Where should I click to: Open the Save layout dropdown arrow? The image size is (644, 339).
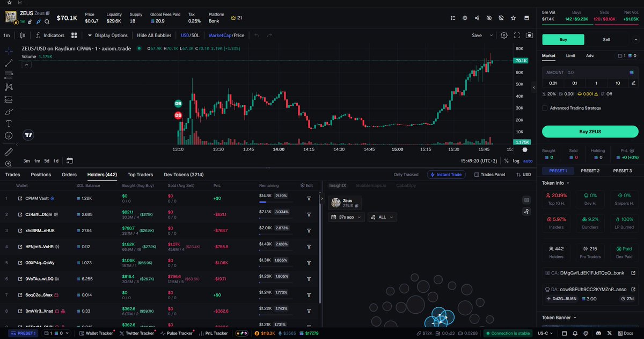tap(491, 35)
